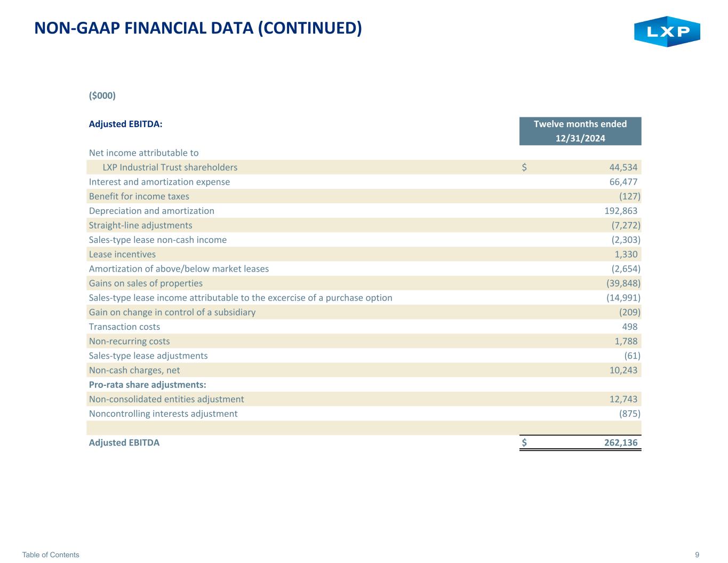Image resolution: width=728 pixels, height=563 pixels.
Task: Click the 'Net income attributable to' line
Action: [143, 153]
